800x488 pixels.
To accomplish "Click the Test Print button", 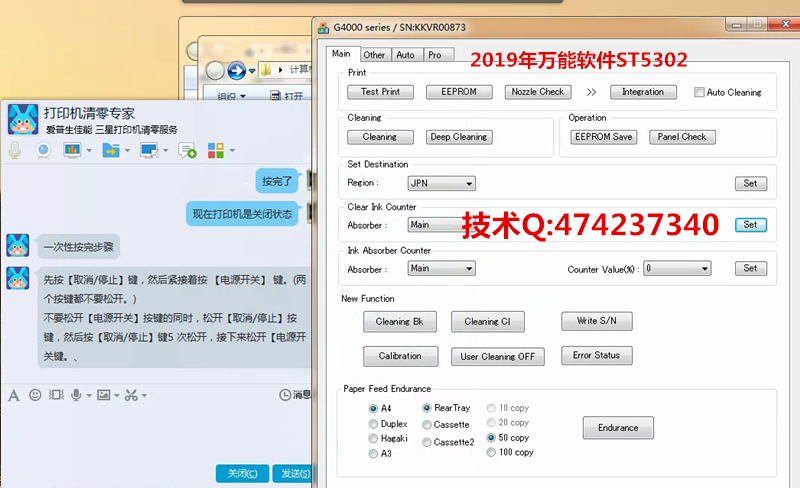I will point(381,92).
